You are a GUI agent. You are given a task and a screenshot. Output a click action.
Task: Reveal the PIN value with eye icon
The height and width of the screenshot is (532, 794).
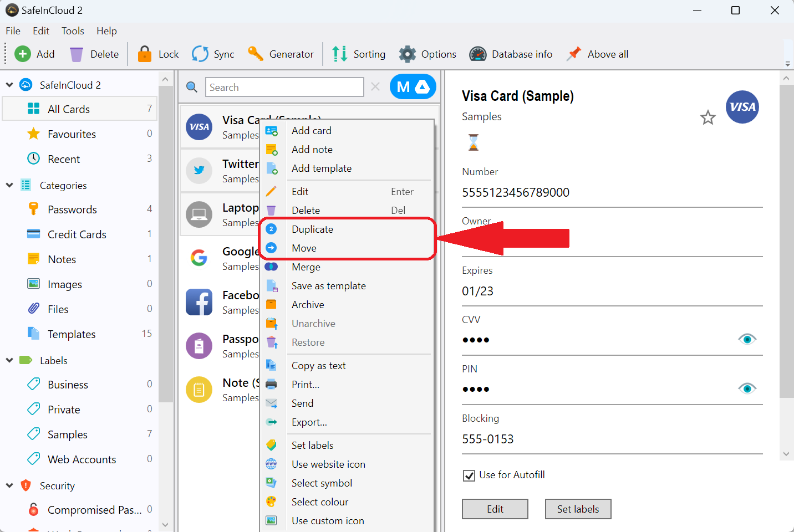tap(747, 388)
